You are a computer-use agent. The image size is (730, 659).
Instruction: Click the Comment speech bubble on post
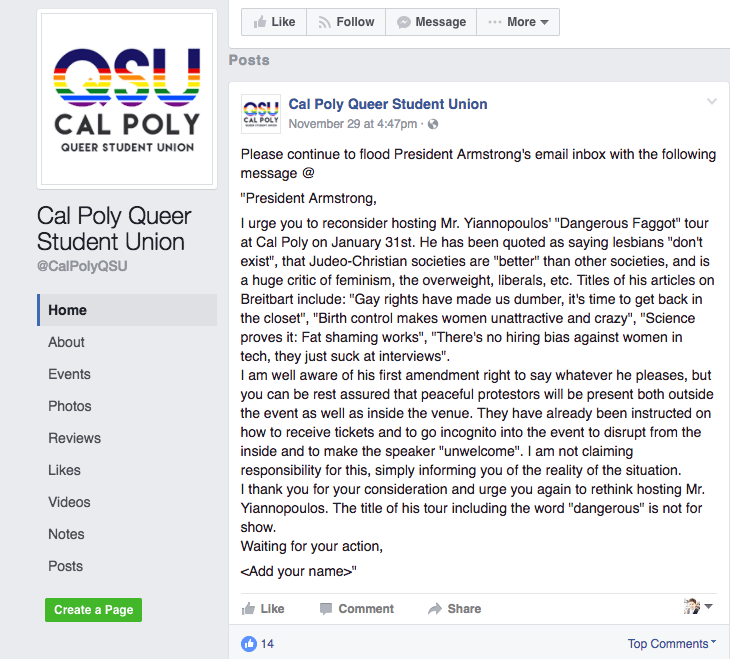pos(357,609)
